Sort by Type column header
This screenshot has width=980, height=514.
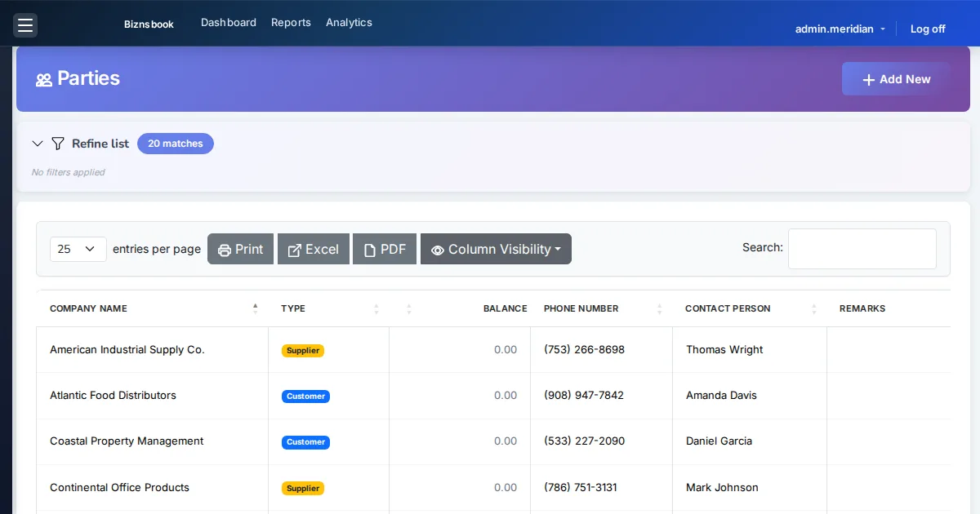pyautogui.click(x=329, y=308)
